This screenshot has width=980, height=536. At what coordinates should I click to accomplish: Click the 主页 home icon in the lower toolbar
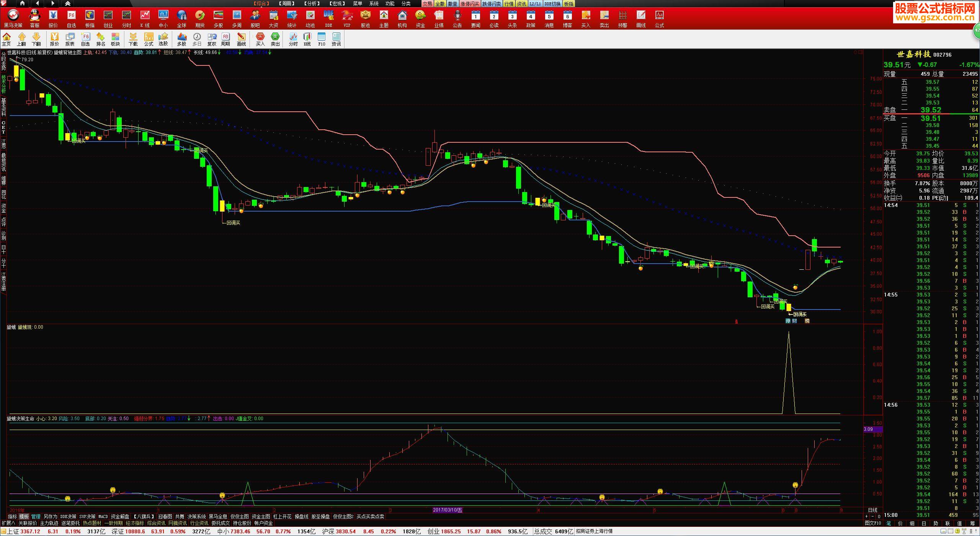(x=7, y=39)
